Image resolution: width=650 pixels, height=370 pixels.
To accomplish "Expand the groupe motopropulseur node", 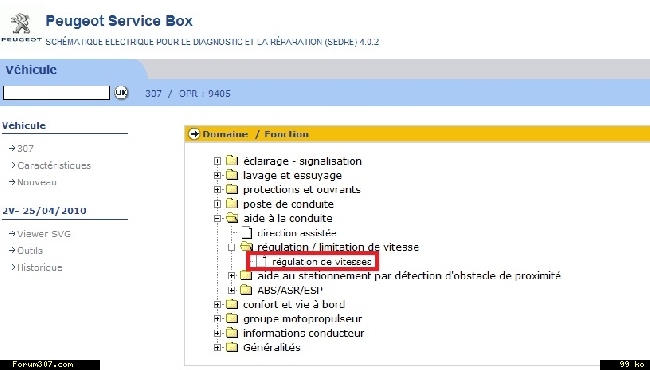I will [217, 319].
